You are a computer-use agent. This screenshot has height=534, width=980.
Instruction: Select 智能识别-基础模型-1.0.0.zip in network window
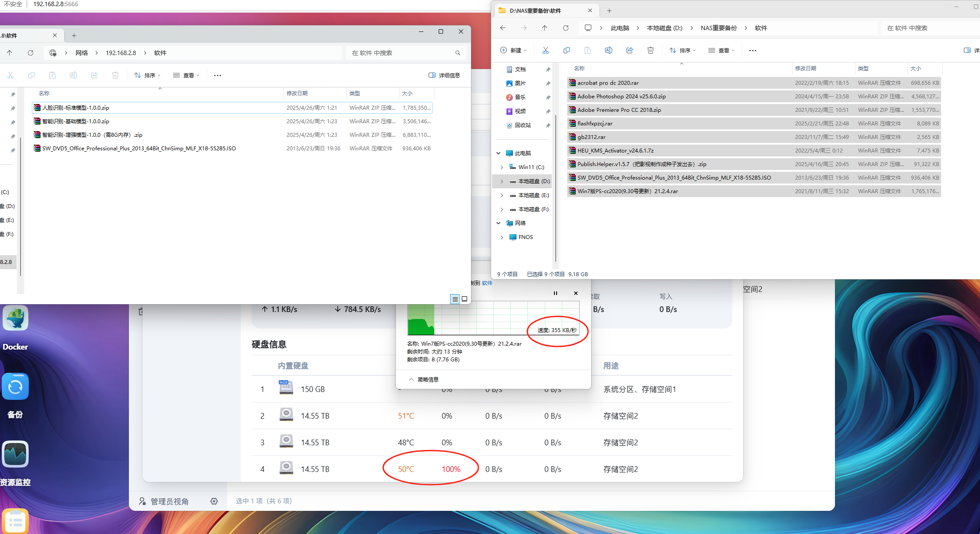coord(232,121)
